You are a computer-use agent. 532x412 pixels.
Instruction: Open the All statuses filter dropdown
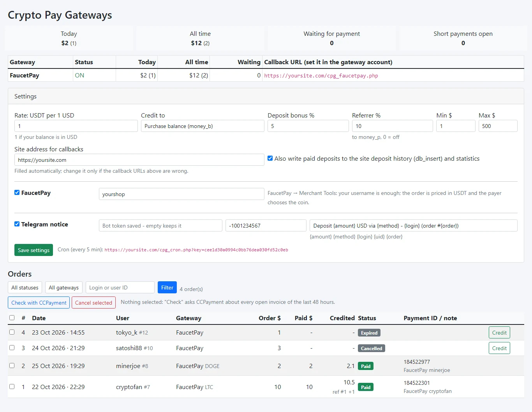(25, 288)
